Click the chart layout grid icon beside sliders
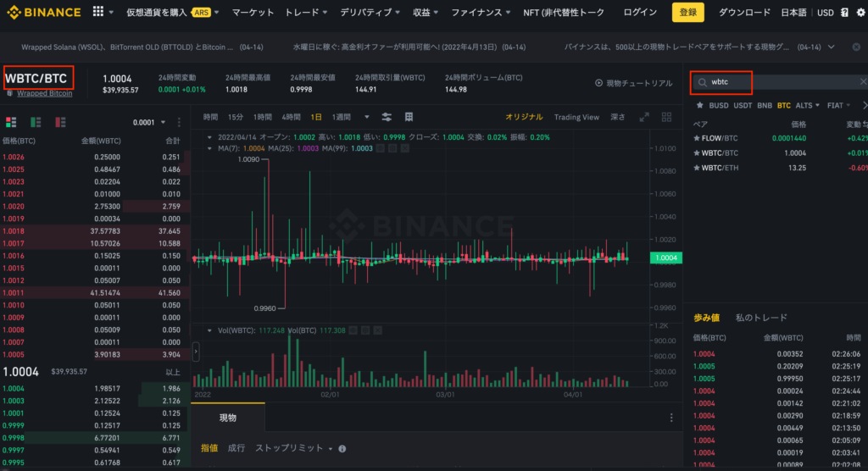 pos(409,117)
